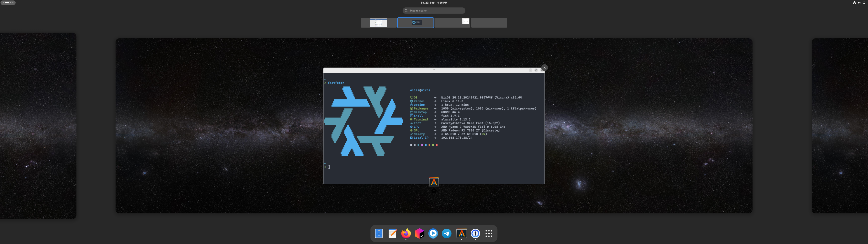The width and height of the screenshot is (868, 244).
Task: Close the Alacritty window preview with the X
Action: click(x=545, y=67)
